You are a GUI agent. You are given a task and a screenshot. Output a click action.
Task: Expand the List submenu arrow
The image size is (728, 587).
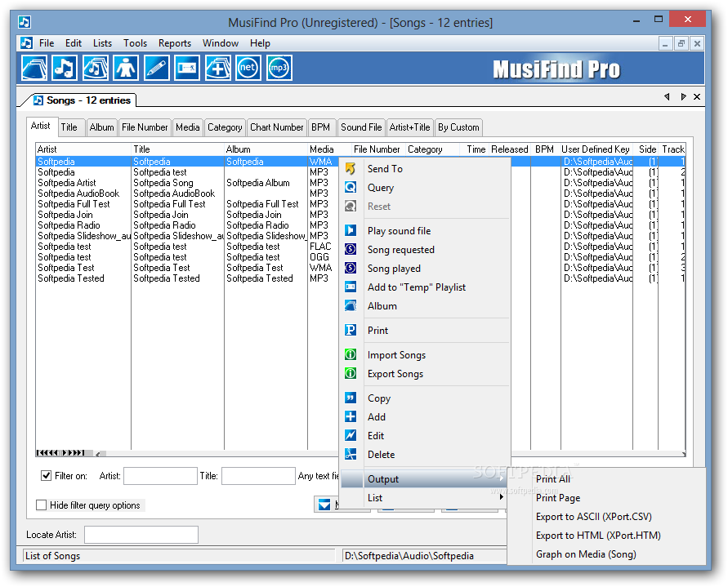point(501,497)
